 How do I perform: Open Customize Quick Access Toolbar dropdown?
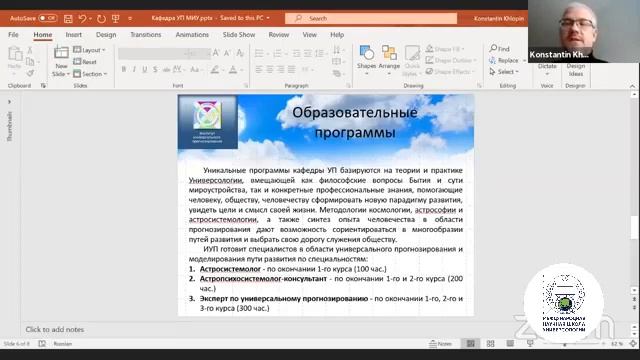[130, 18]
